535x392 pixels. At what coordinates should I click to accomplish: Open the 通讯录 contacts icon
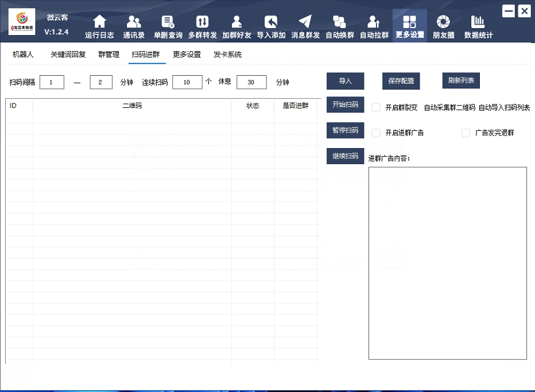point(134,22)
